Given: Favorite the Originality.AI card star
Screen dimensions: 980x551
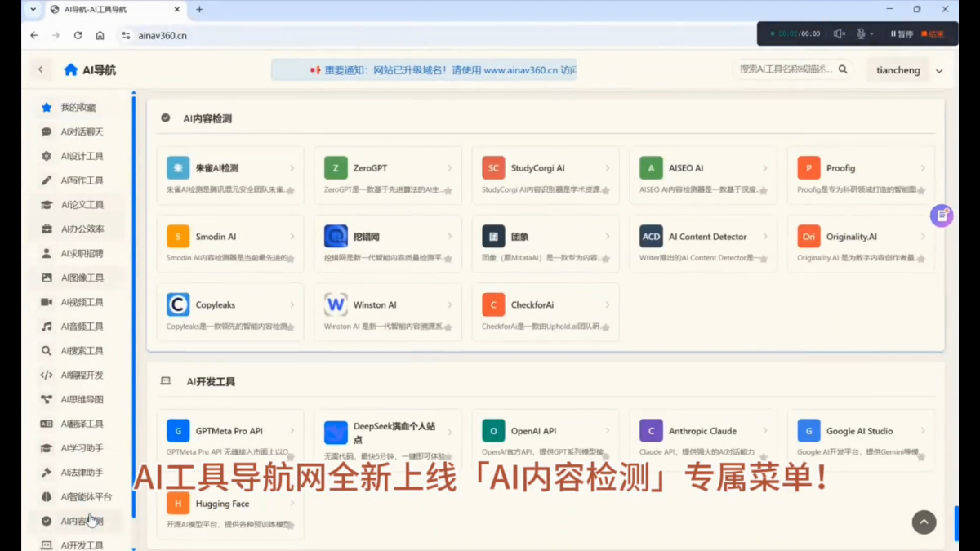Looking at the screenshot, I should [x=921, y=258].
